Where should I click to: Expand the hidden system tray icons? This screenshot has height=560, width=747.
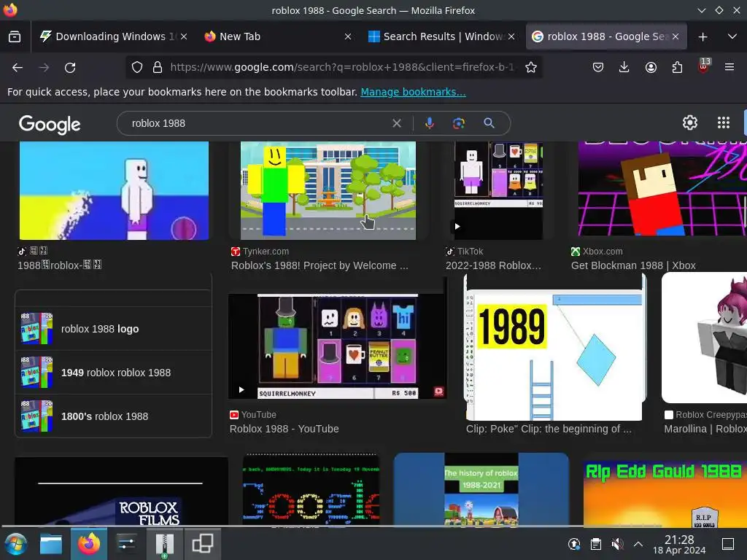(x=638, y=544)
